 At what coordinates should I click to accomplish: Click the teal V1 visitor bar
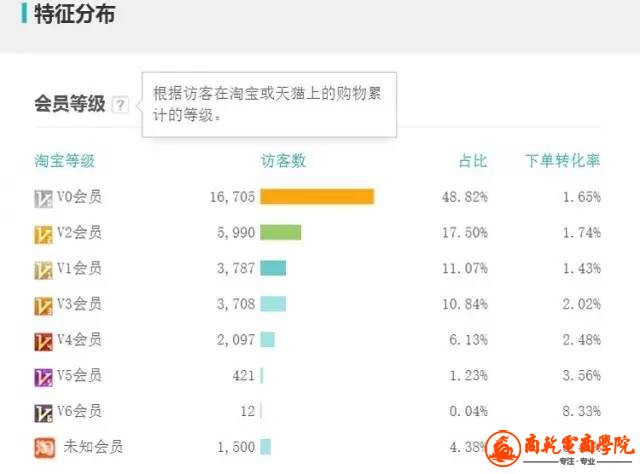273,268
